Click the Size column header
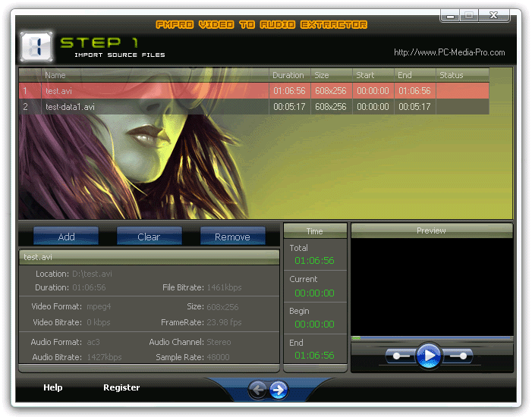This screenshot has width=532, height=417. coord(332,75)
